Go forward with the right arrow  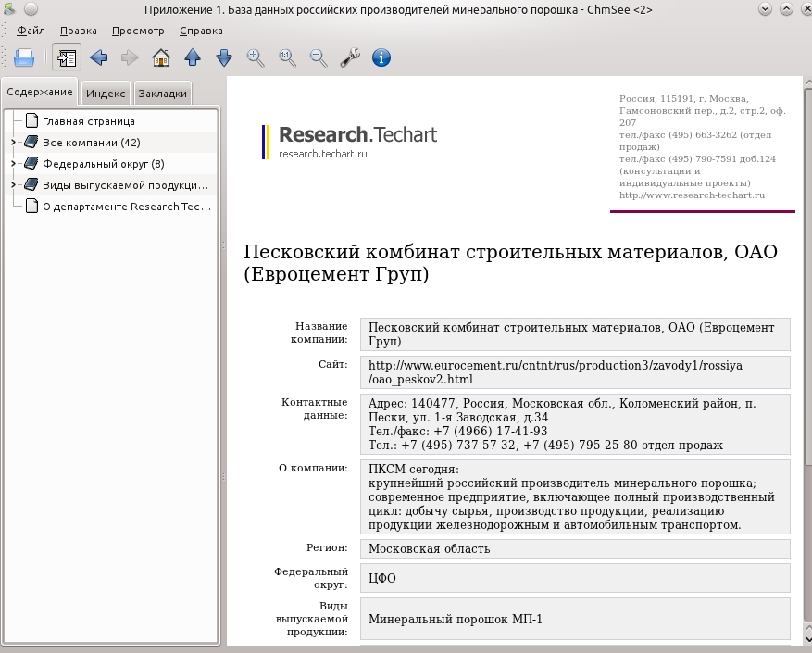tap(130, 57)
